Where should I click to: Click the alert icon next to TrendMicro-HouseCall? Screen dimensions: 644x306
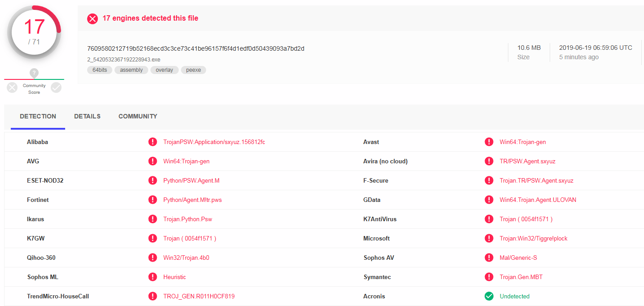pos(153,296)
